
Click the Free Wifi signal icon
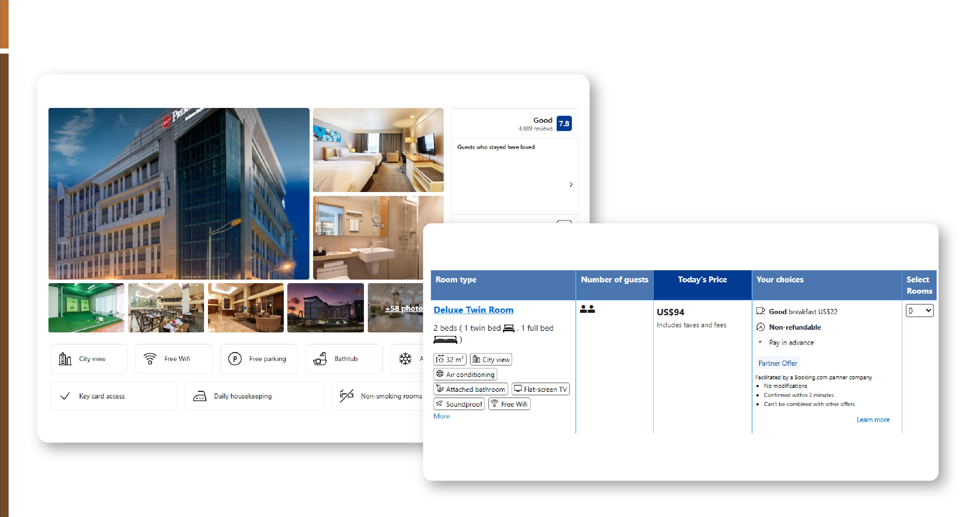(150, 359)
